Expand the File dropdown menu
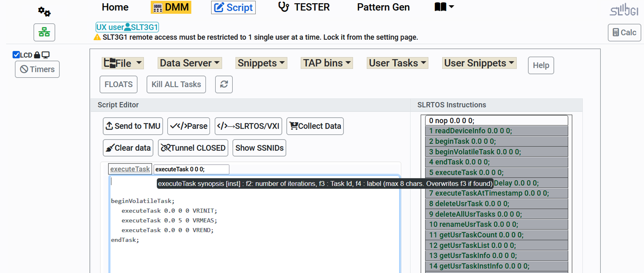The image size is (644, 273). (123, 63)
